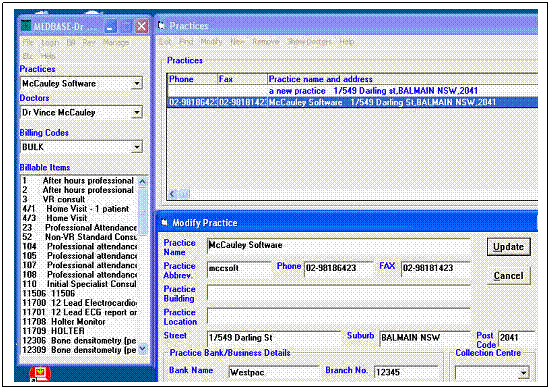
Task: Open Show Doctors menu in Practices window
Action: click(309, 42)
